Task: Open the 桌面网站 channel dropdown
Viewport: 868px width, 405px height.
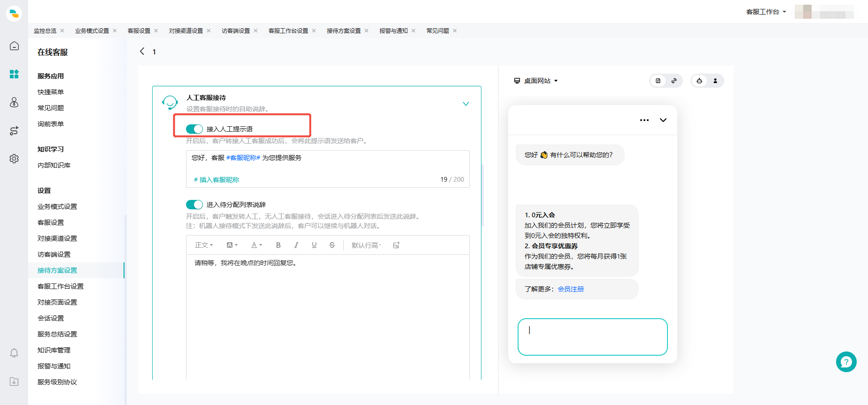Action: pyautogui.click(x=536, y=81)
